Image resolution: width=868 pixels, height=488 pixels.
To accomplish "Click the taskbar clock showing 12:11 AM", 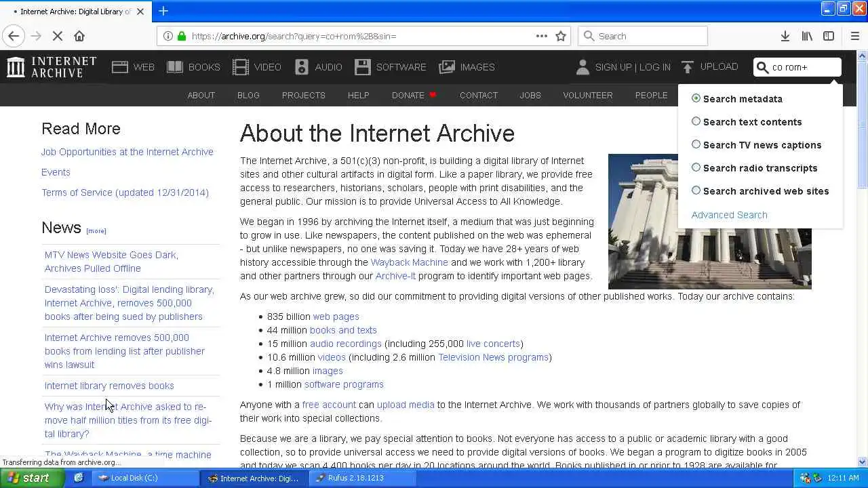I will 844,478.
